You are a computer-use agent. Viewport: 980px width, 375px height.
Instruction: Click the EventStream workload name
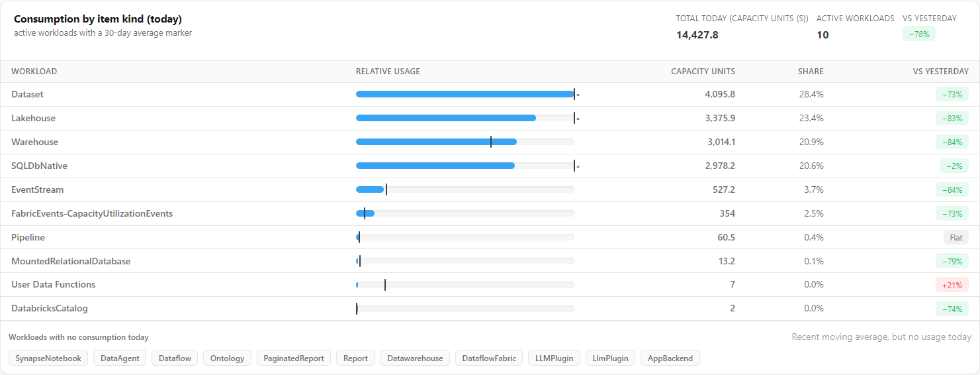(38, 190)
